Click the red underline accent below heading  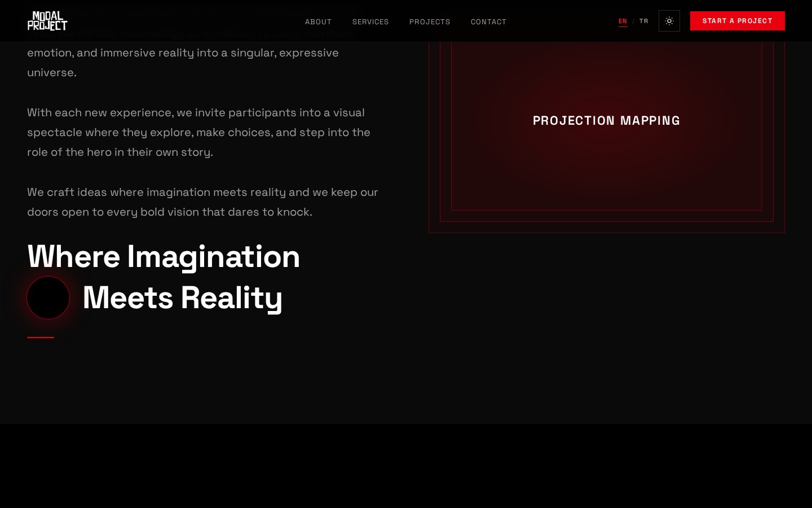click(x=41, y=338)
